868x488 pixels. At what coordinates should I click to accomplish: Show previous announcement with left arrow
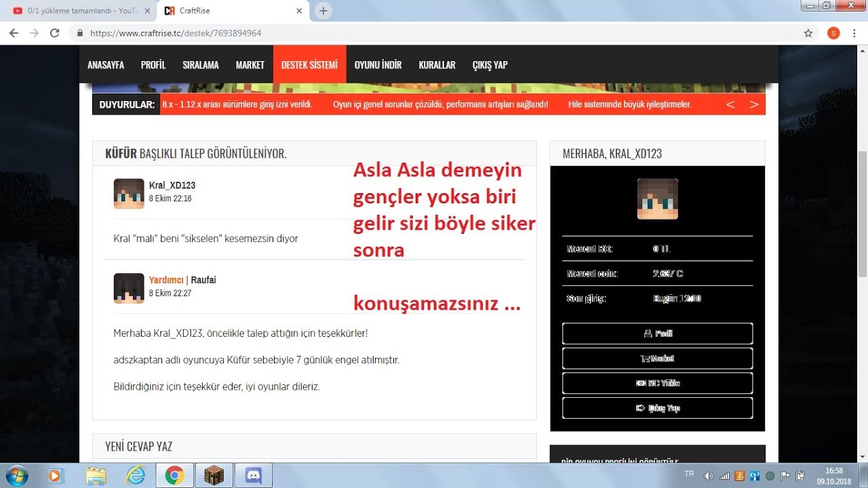[x=730, y=104]
